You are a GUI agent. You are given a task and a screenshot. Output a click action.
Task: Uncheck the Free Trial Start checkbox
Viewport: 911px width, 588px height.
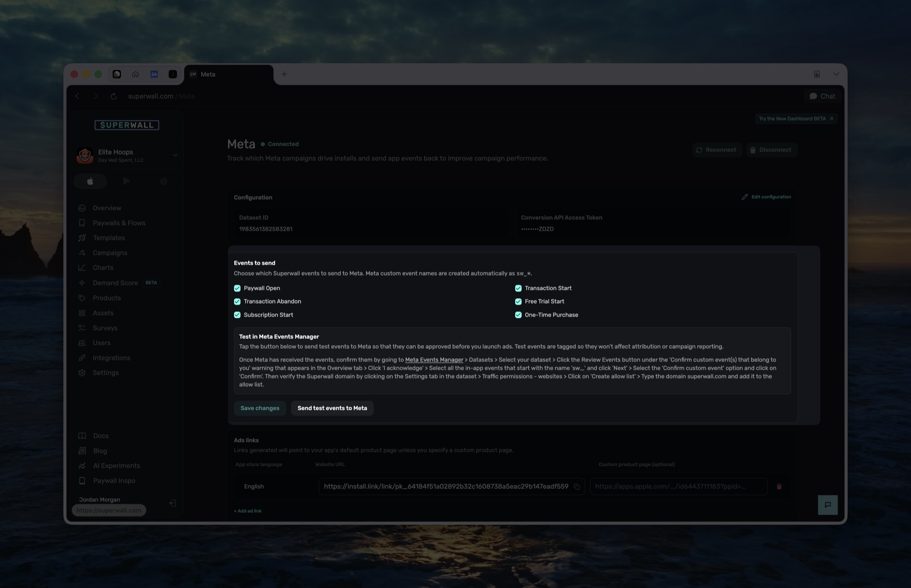click(518, 302)
